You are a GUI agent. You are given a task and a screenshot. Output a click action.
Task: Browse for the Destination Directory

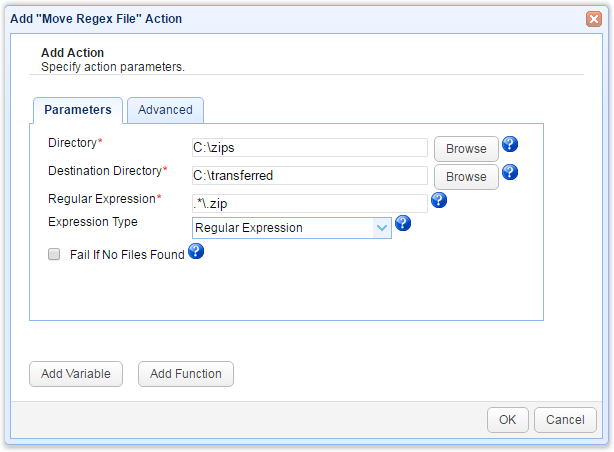[x=466, y=176]
